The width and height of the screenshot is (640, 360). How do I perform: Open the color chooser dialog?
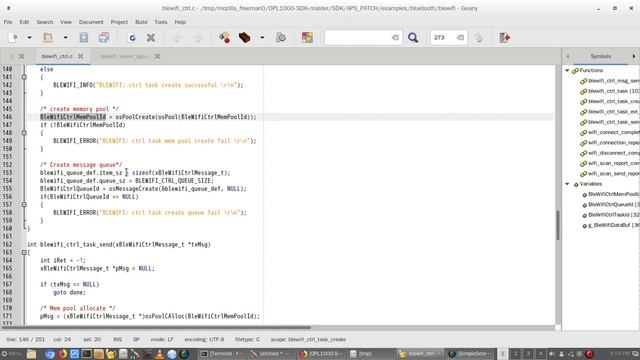pos(307,38)
